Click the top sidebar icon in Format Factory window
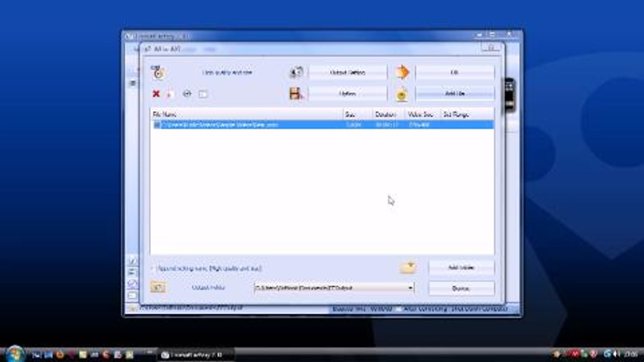The image size is (644, 362). [132, 260]
